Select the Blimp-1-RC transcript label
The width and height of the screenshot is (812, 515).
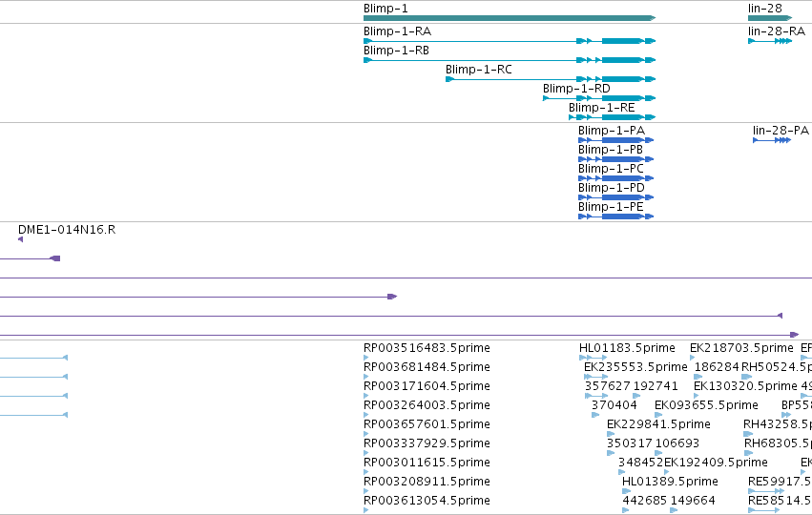478,70
